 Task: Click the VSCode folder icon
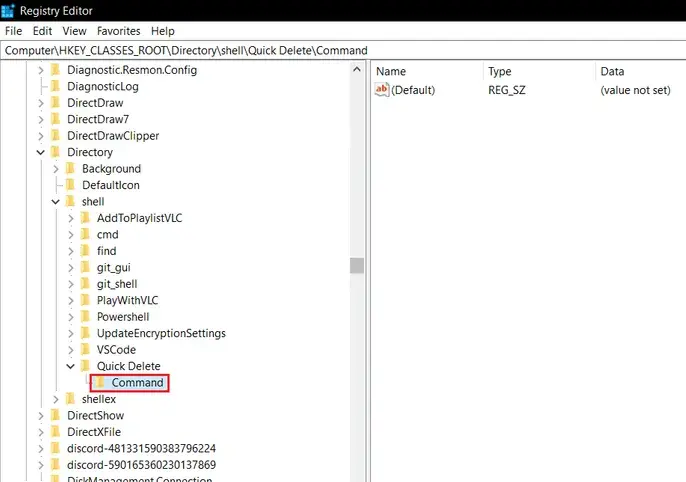pyautogui.click(x=86, y=349)
